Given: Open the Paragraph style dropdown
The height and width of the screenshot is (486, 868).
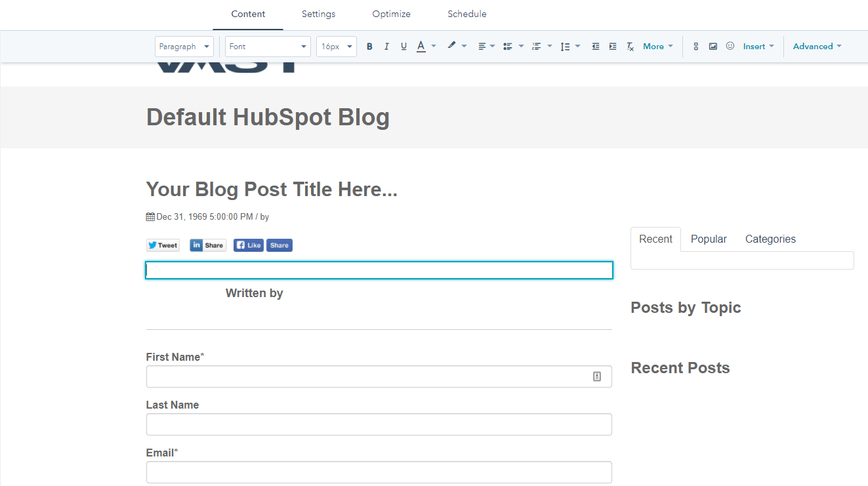Looking at the screenshot, I should [184, 47].
